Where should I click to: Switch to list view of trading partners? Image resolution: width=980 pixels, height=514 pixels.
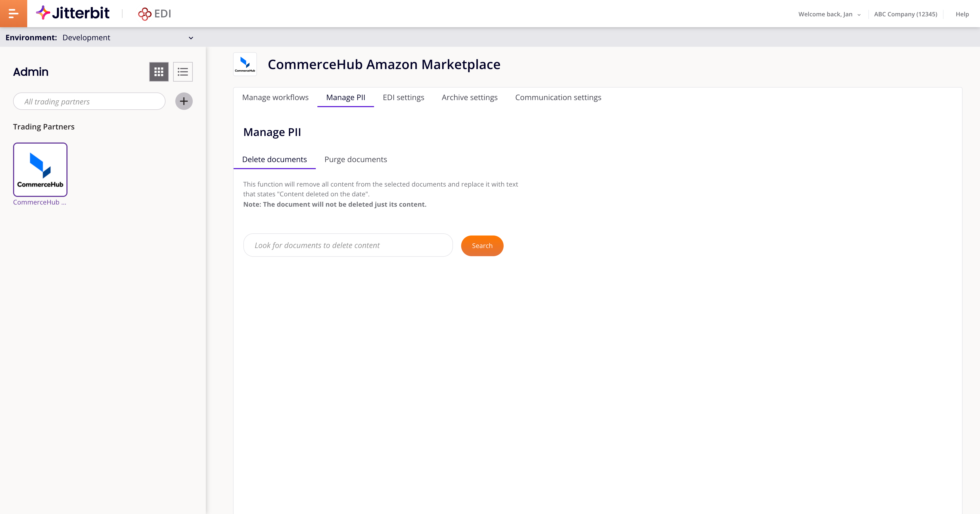[183, 72]
